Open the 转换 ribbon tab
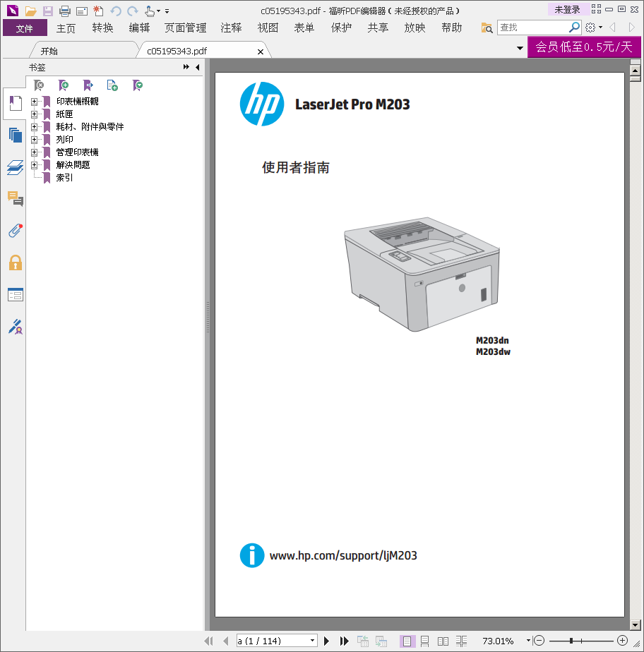Viewport: 644px width, 652px height. pos(103,28)
